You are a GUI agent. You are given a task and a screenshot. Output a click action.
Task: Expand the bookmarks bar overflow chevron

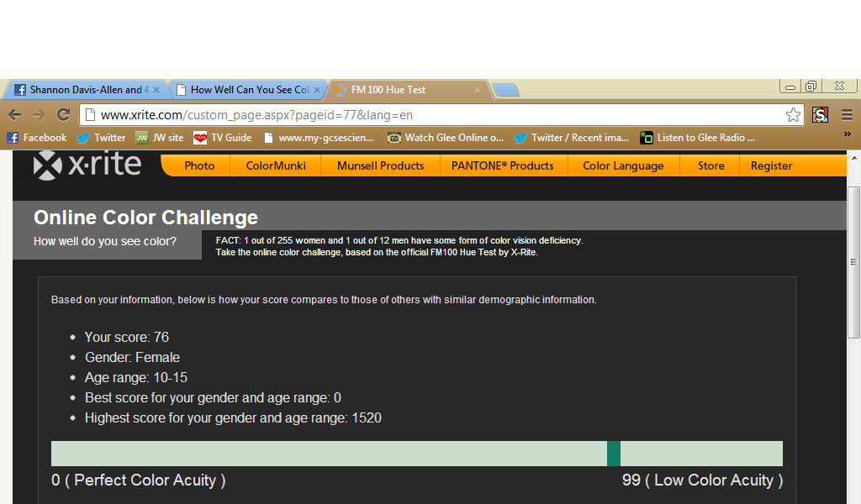pyautogui.click(x=847, y=134)
